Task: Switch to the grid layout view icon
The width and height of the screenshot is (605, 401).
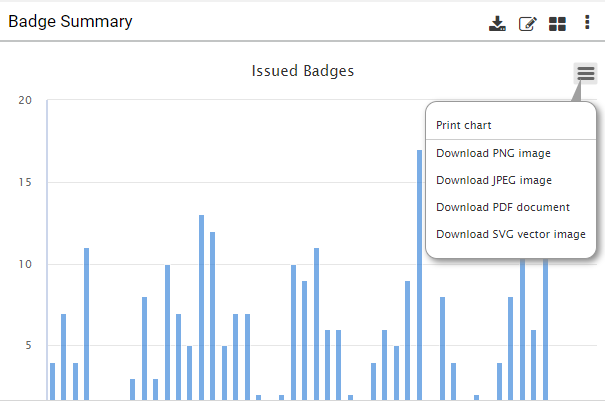Action: 557,24
